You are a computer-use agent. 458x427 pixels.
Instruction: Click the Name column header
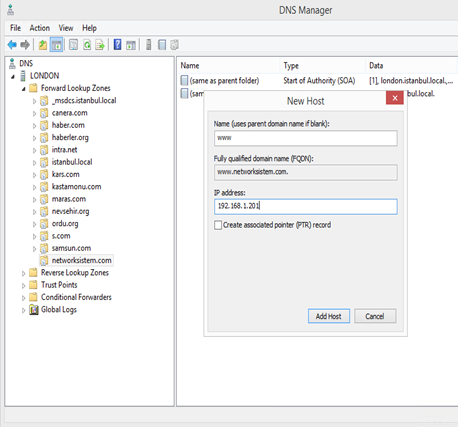pos(228,66)
